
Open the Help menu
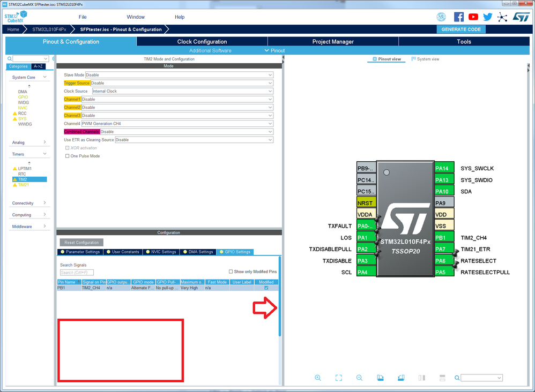(180, 17)
